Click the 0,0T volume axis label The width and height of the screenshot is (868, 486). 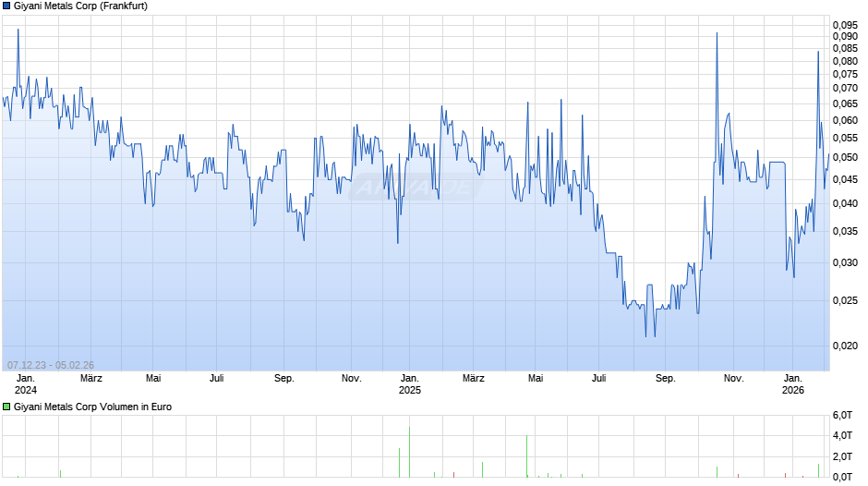point(842,477)
